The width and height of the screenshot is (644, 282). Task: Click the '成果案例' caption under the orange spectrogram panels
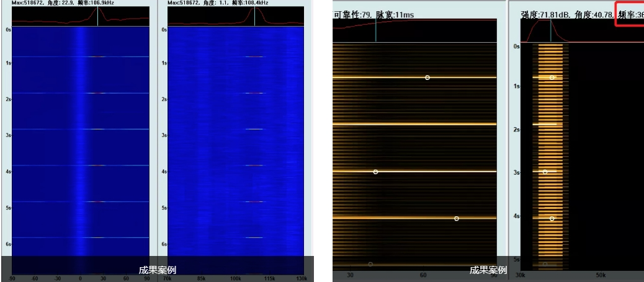488,270
